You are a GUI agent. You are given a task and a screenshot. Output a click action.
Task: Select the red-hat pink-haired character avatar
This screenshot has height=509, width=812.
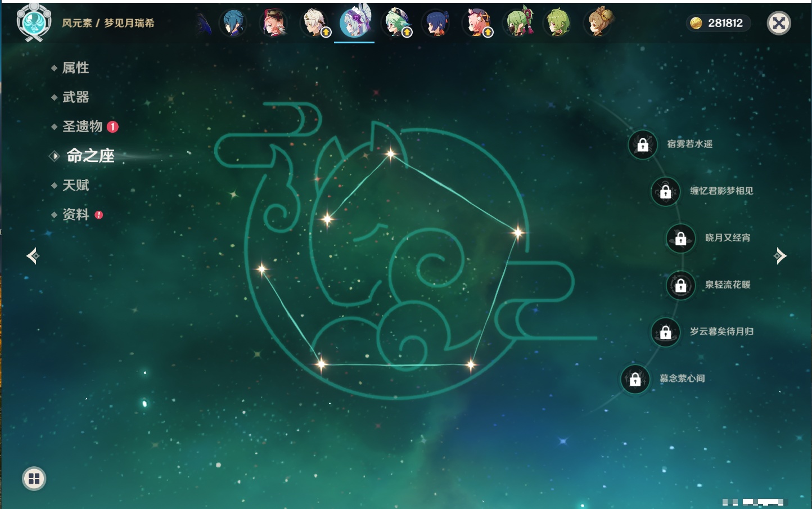(x=274, y=23)
